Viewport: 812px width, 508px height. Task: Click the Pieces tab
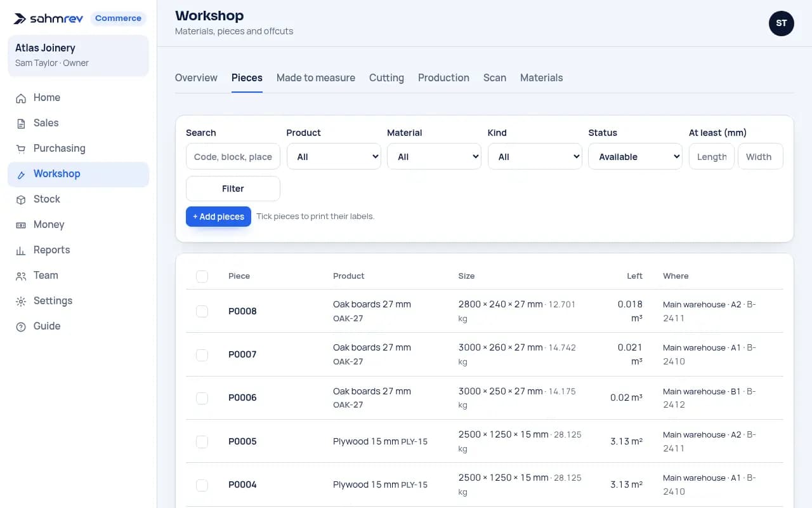point(247,77)
